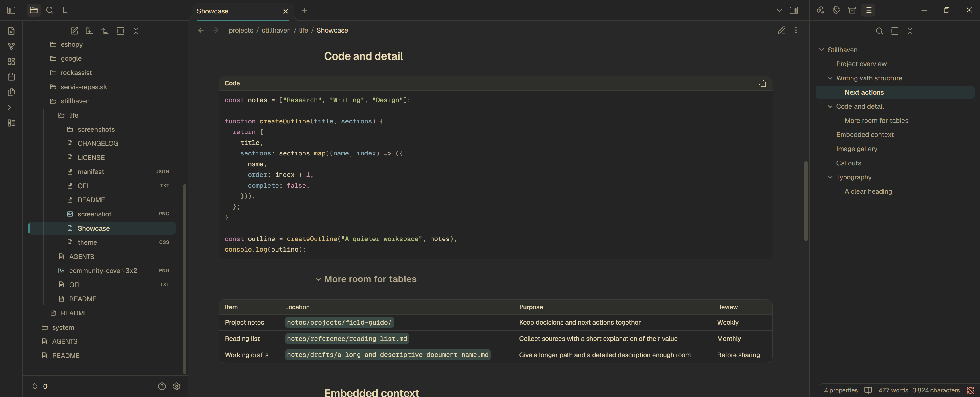Open the search pane icon in left sidebar
Image resolution: width=980 pixels, height=397 pixels.
point(50,10)
